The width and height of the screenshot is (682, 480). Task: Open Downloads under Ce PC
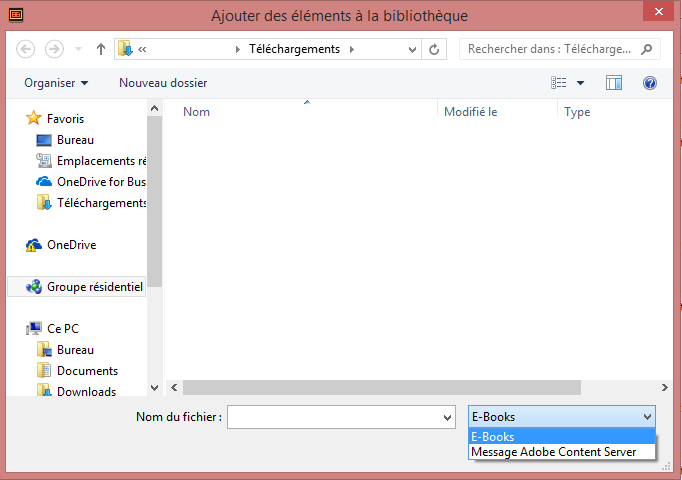point(87,391)
